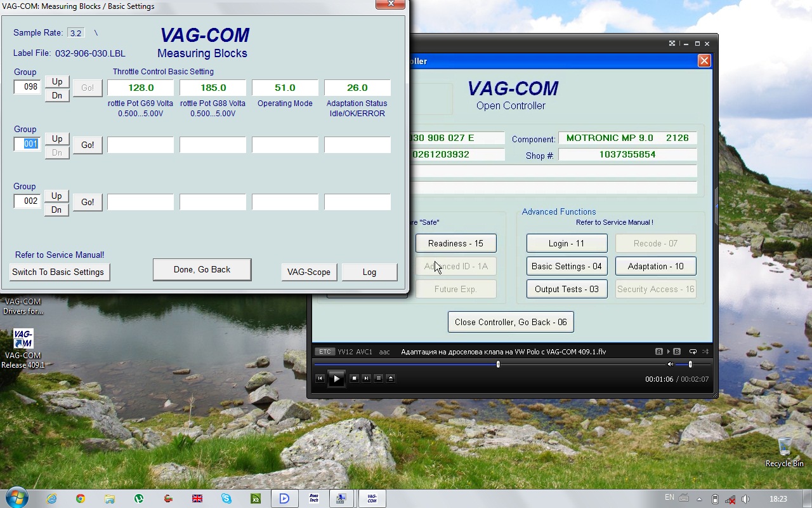Click the stop icon in the player

[x=355, y=378]
